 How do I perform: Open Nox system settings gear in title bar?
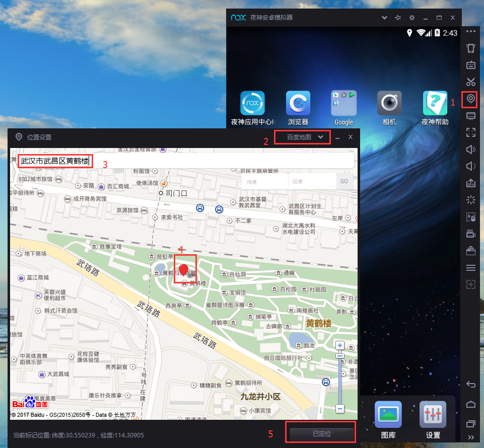tap(412, 18)
